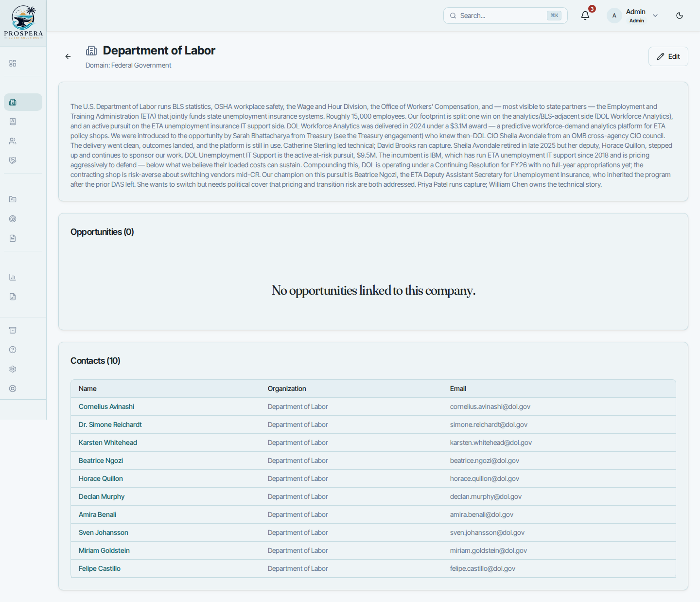Image resolution: width=700 pixels, height=602 pixels.
Task: Open the Sven Johansson contact
Action: click(x=104, y=532)
